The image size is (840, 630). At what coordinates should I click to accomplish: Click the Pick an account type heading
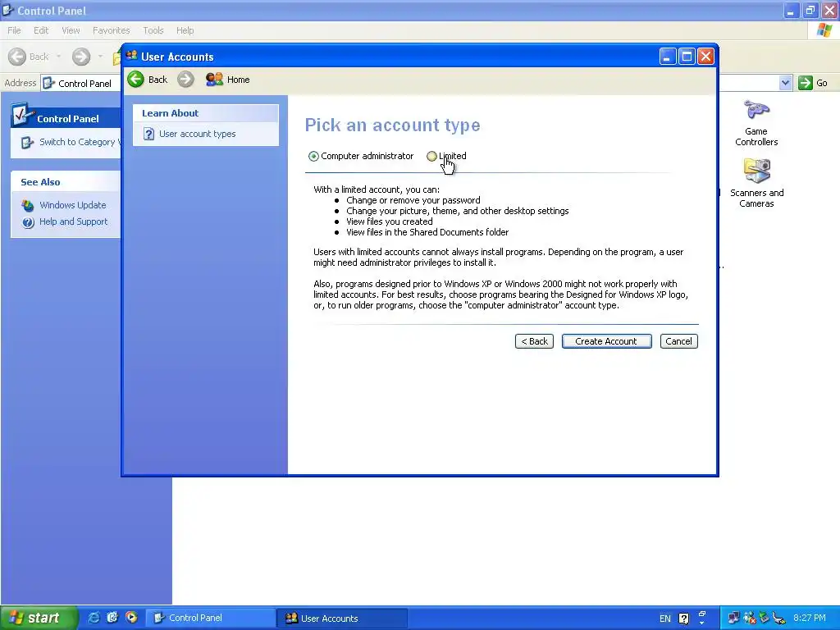(392, 125)
